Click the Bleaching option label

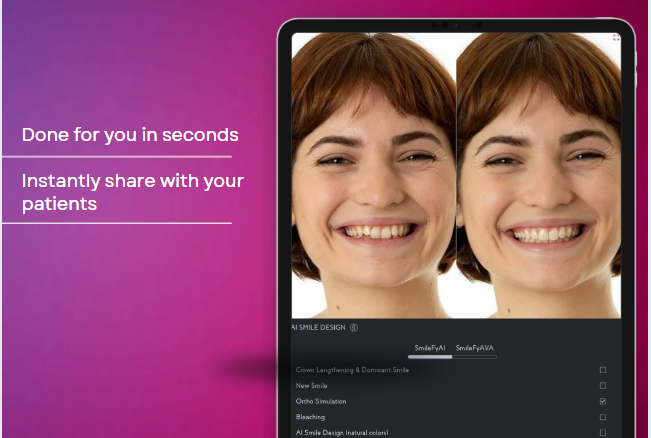tap(310, 417)
